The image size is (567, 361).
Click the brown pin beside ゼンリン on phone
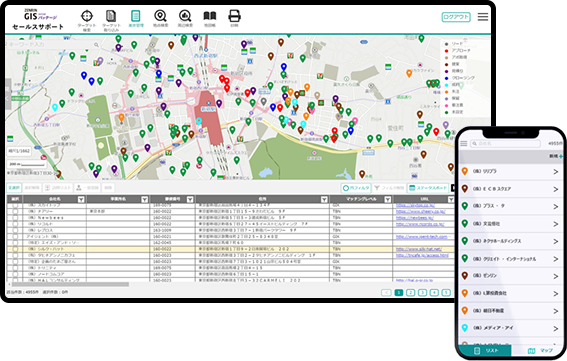click(x=465, y=276)
